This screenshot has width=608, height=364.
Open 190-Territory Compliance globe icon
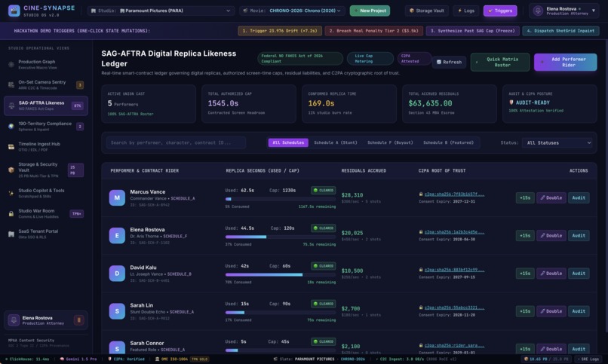click(11, 127)
